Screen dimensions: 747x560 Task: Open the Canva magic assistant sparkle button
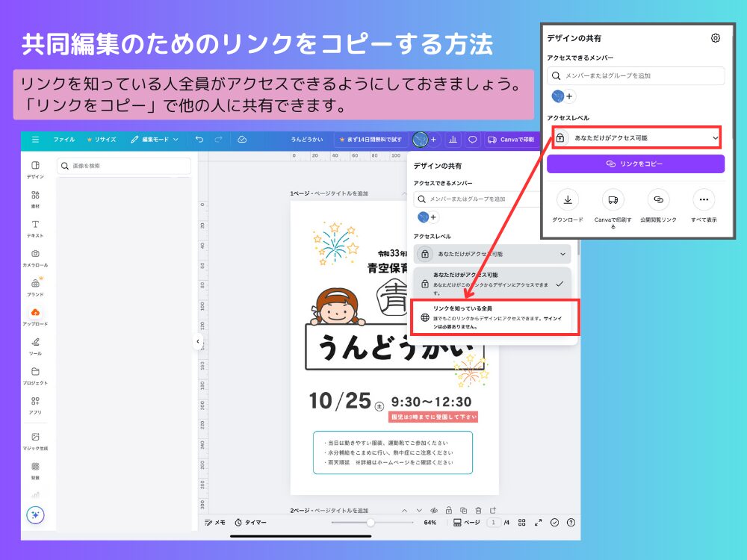click(35, 514)
